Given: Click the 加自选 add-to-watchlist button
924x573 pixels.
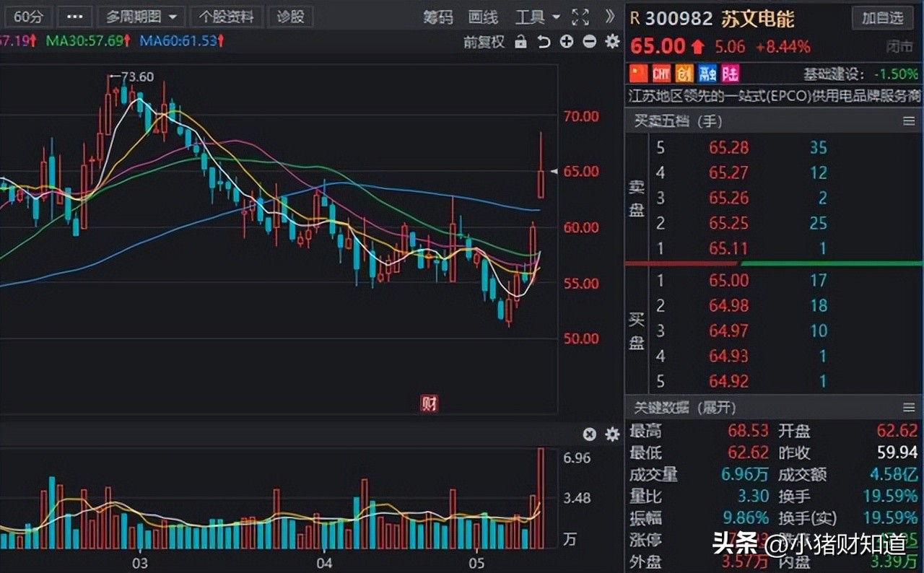Looking at the screenshot, I should click(x=882, y=18).
